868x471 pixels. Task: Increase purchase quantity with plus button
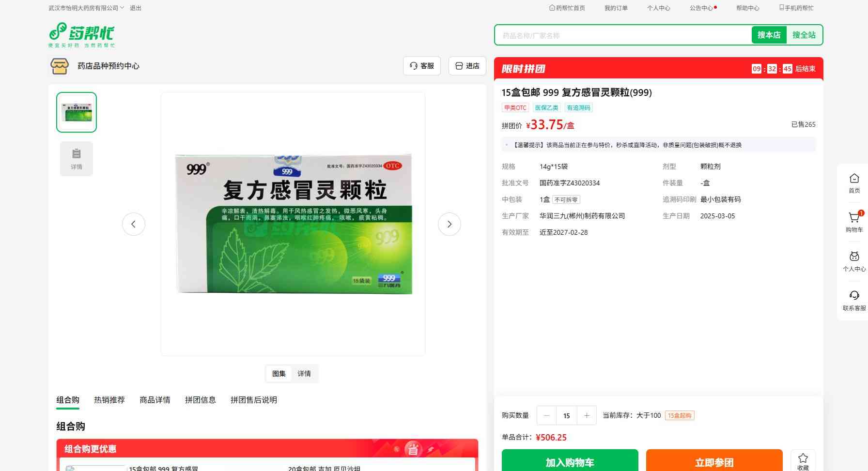point(587,415)
